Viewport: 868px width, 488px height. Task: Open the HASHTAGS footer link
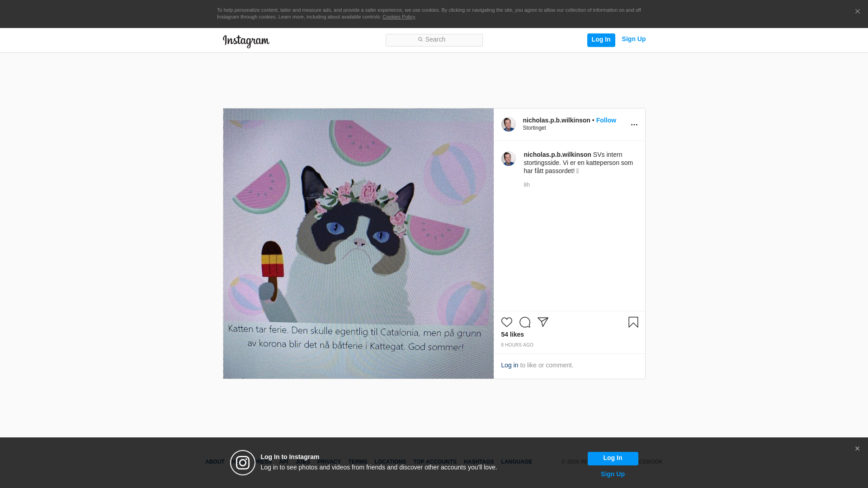479,462
